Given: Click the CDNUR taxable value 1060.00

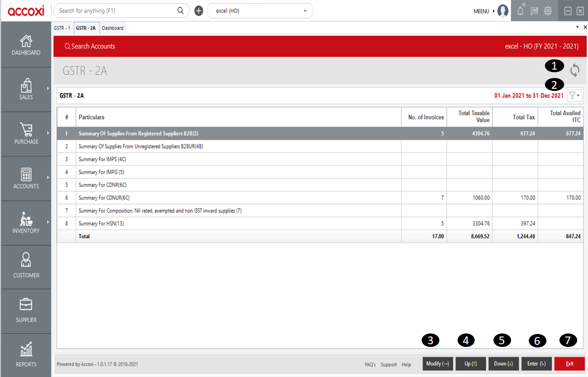Looking at the screenshot, I should 481,198.
